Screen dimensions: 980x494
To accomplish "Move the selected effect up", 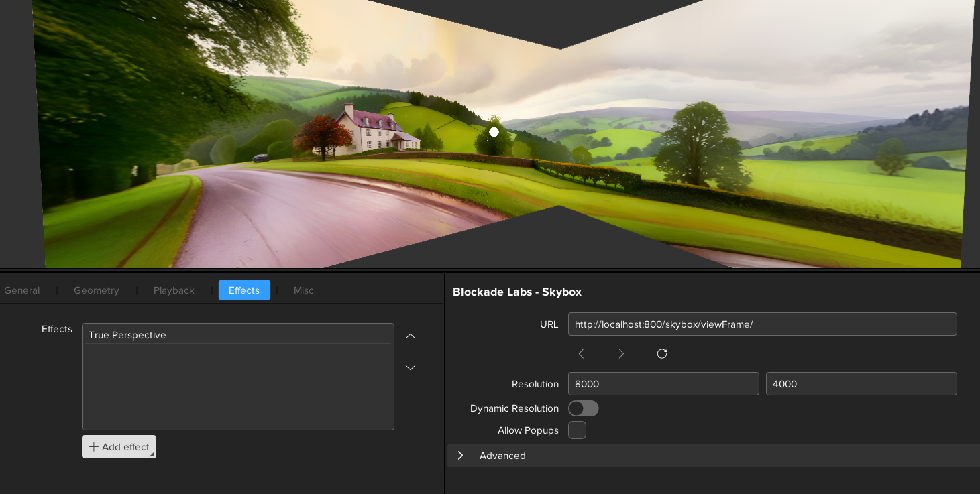I will pyautogui.click(x=411, y=336).
